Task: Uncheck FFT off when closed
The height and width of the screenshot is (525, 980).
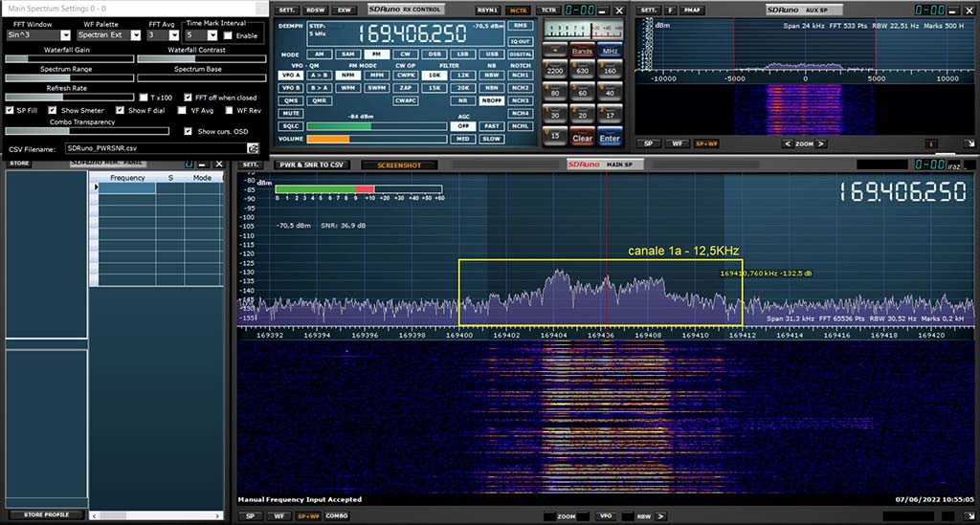Action: pos(189,98)
